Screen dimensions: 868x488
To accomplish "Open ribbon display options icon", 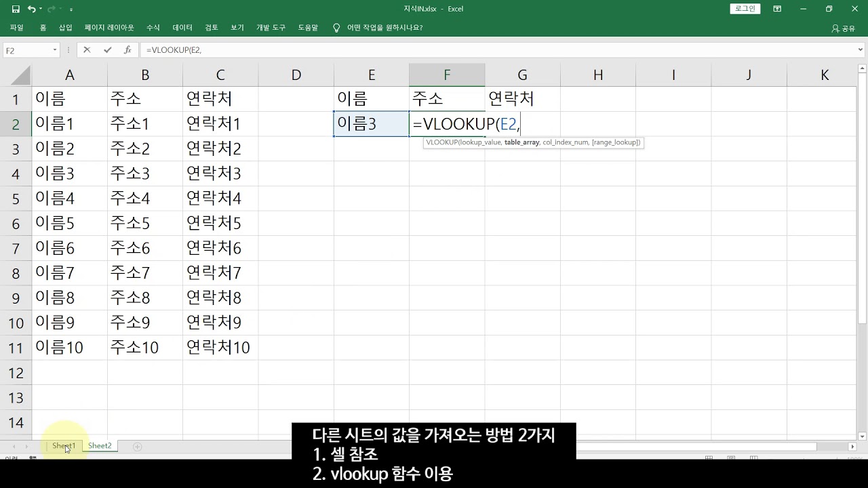I will 777,9.
